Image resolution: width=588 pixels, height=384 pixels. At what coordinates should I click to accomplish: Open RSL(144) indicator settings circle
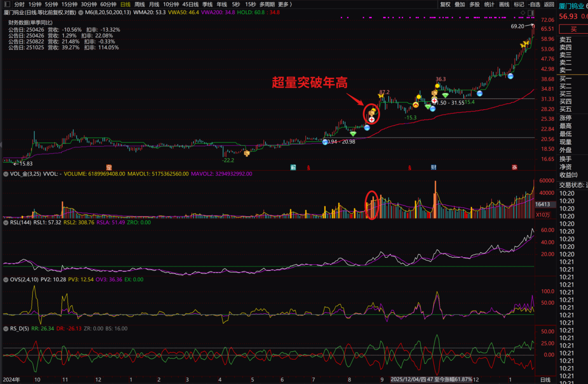click(5, 222)
